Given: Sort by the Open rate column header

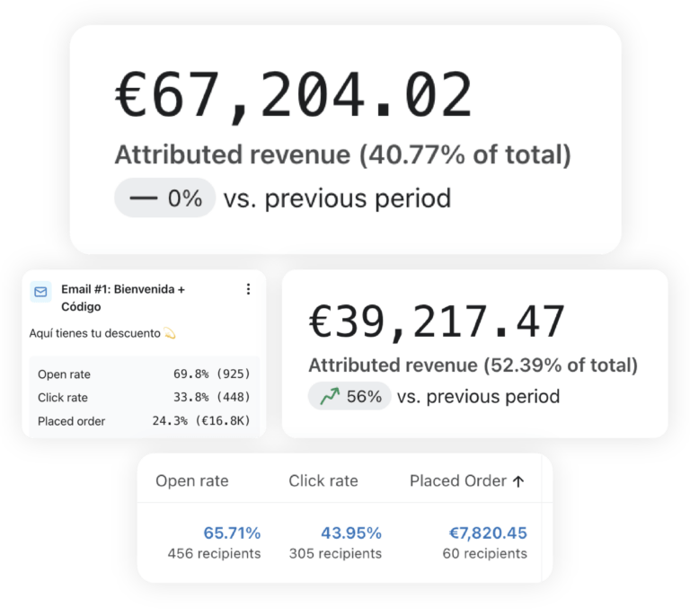Looking at the screenshot, I should [x=192, y=481].
